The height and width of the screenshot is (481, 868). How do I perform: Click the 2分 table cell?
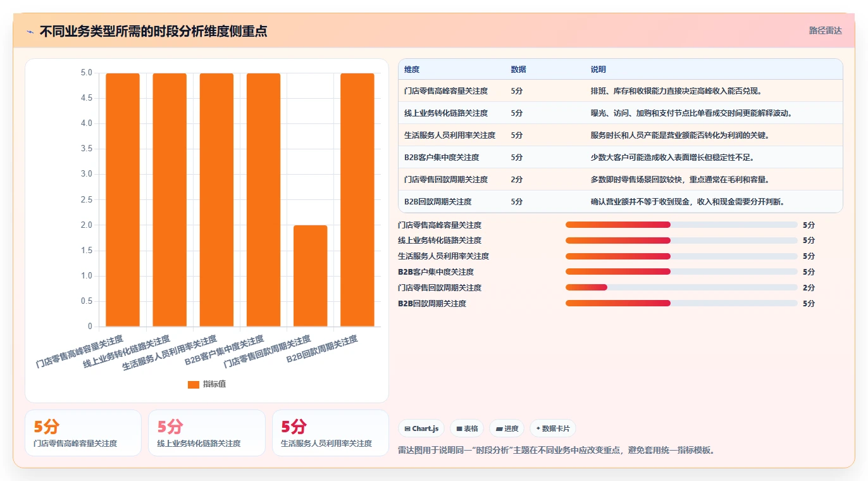click(x=517, y=180)
